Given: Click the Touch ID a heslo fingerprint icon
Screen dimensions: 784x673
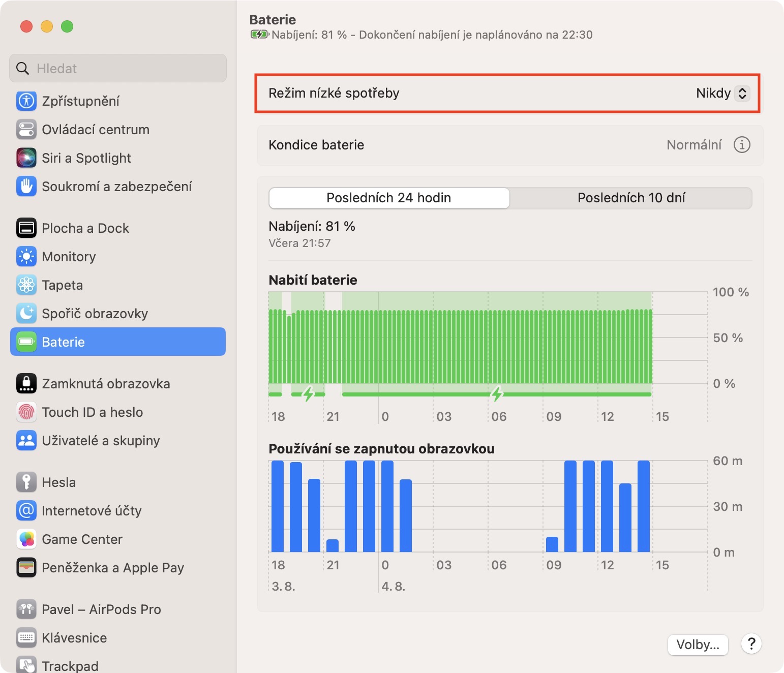Looking at the screenshot, I should (x=26, y=412).
